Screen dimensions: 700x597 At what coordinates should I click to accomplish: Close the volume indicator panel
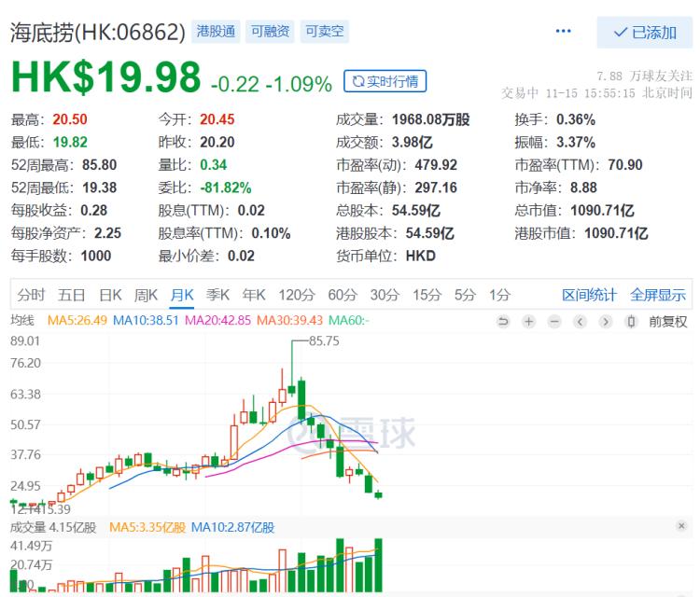point(681,525)
